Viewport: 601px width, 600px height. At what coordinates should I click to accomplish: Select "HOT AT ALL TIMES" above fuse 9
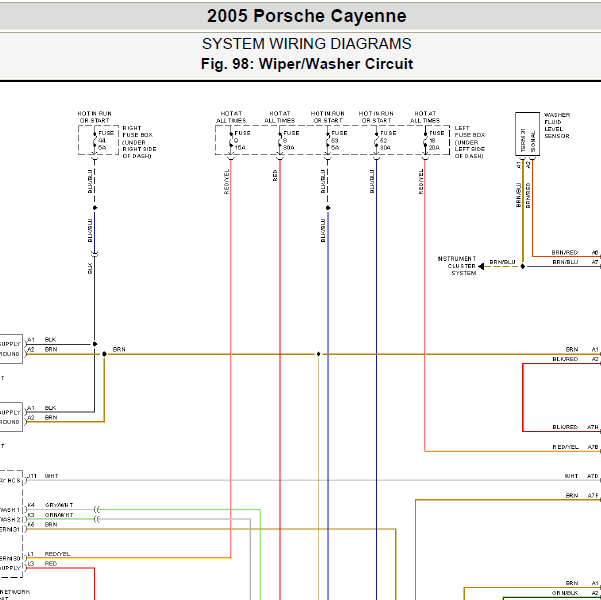click(x=231, y=117)
